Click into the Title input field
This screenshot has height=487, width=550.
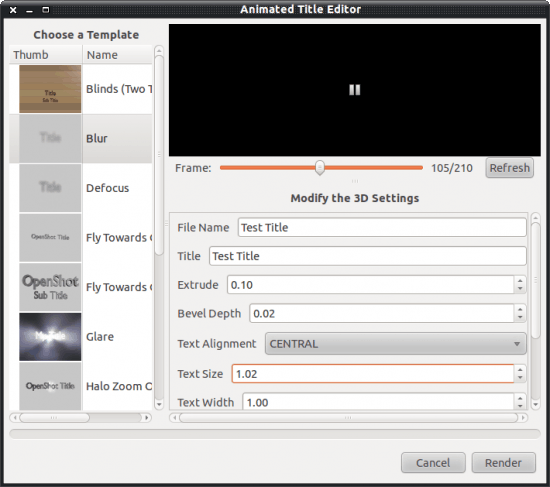pos(368,256)
